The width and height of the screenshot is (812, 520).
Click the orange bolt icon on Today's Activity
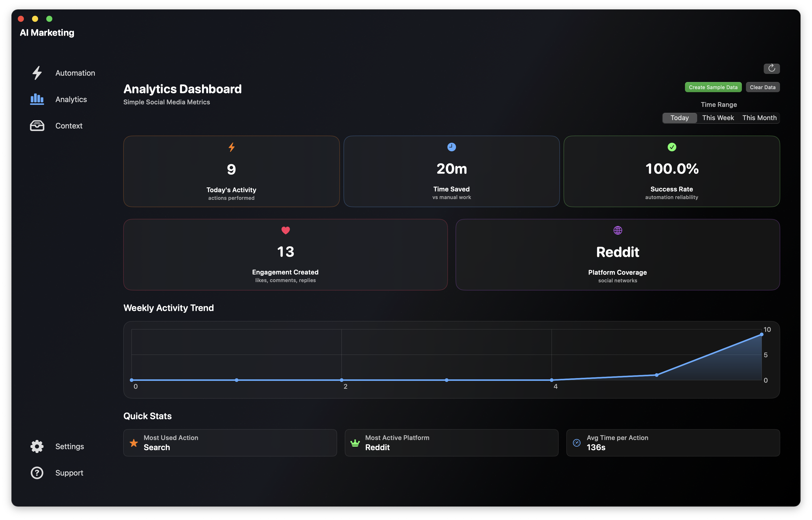point(231,147)
